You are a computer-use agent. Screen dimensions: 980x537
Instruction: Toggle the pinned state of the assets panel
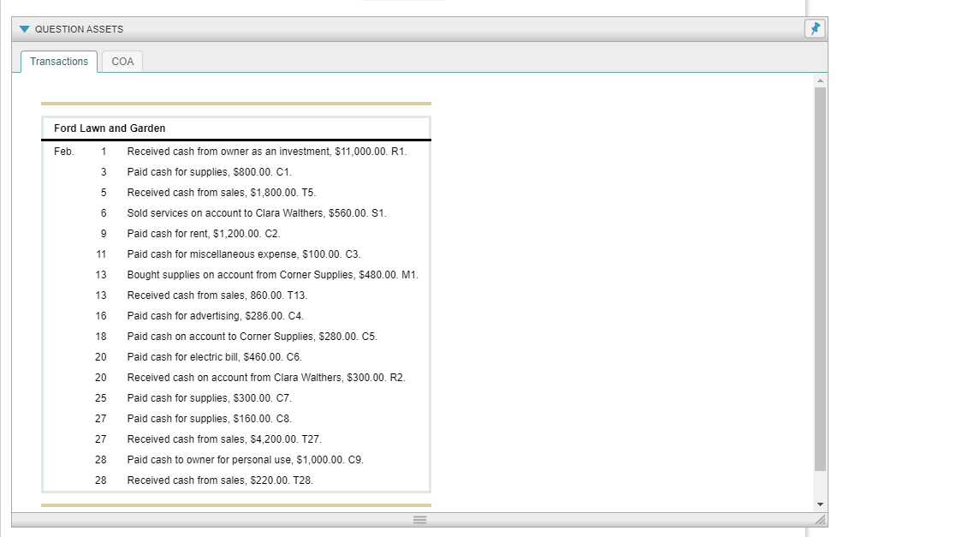(814, 28)
